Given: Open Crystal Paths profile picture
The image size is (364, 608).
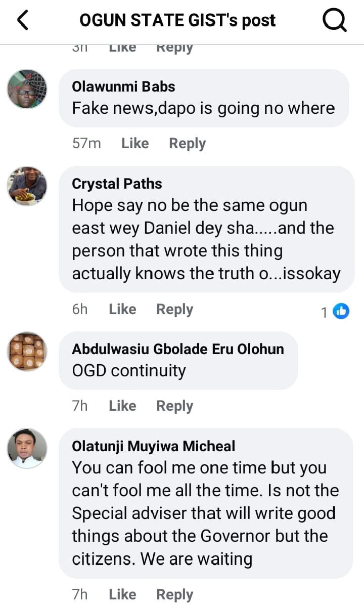Looking at the screenshot, I should (27, 186).
